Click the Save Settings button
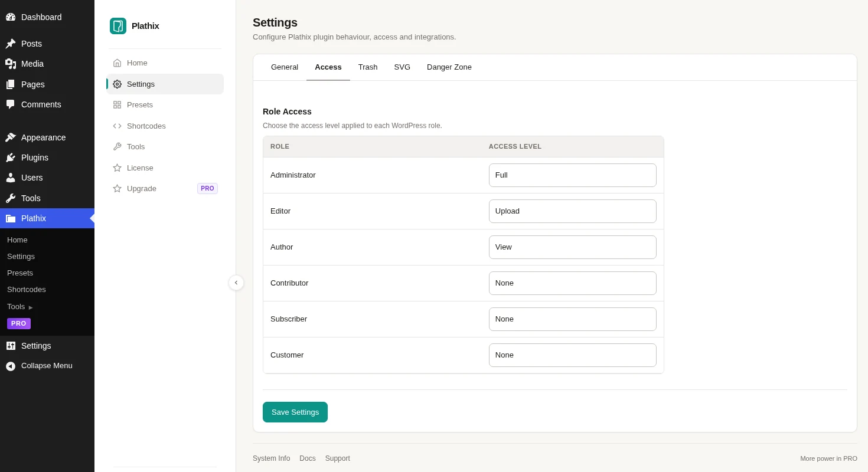 [295, 412]
